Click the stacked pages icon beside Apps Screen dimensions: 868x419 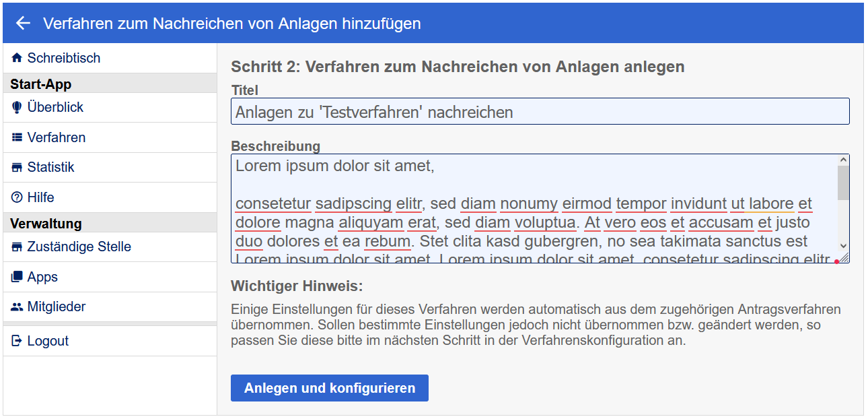(17, 277)
